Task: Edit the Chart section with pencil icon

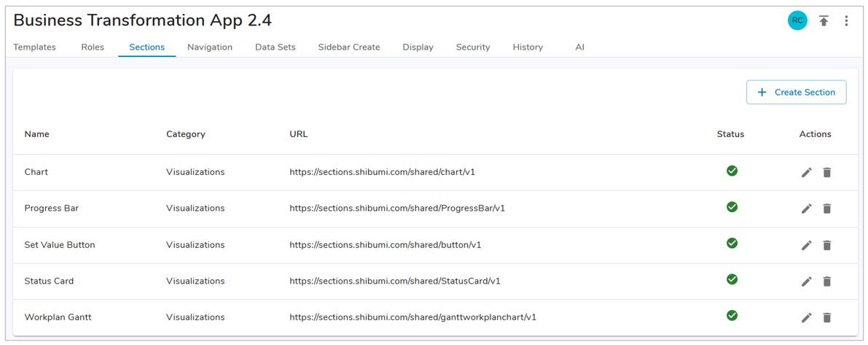Action: tap(806, 173)
